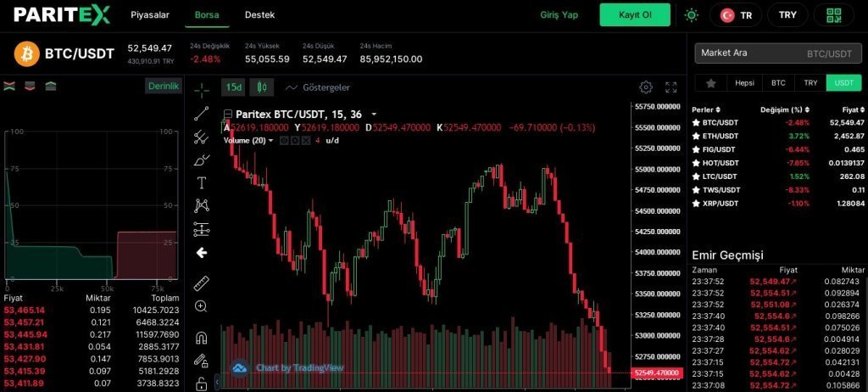Toggle favorite star for XRP/USDT
This screenshot has width=868, height=392.
click(x=696, y=204)
